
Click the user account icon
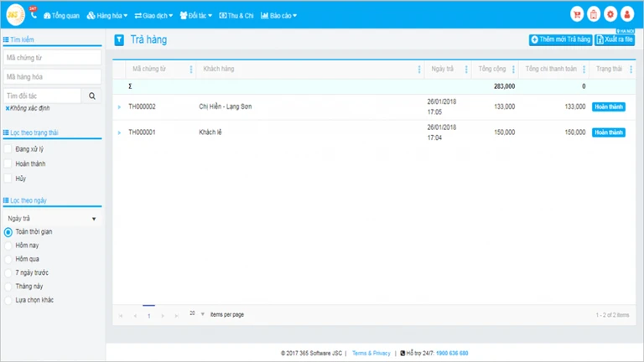pyautogui.click(x=627, y=15)
